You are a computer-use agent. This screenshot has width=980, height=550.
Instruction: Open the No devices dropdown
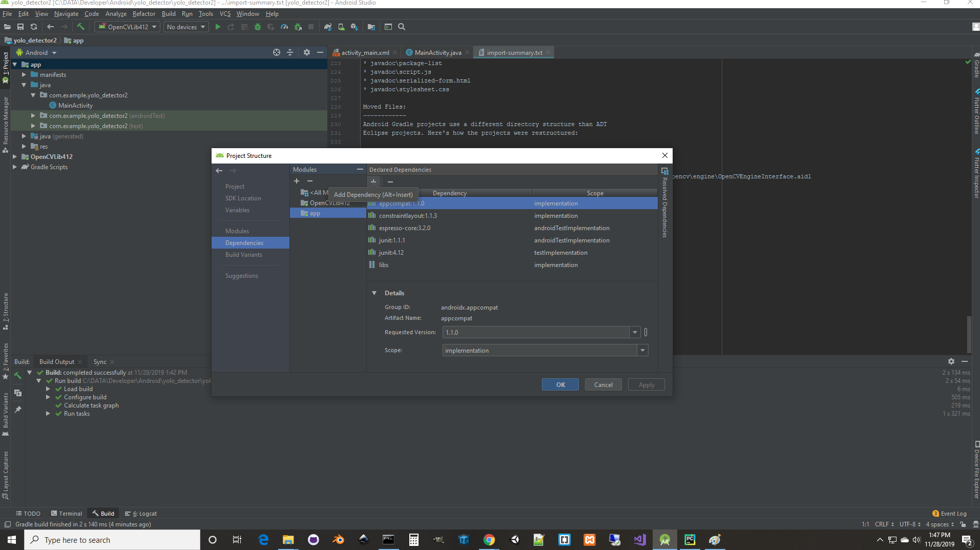coord(186,27)
